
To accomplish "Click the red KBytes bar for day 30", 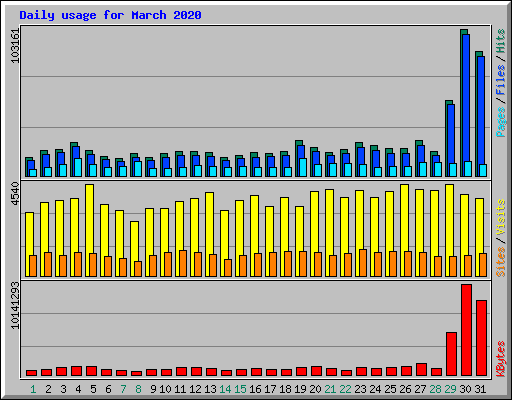I will (466, 330).
